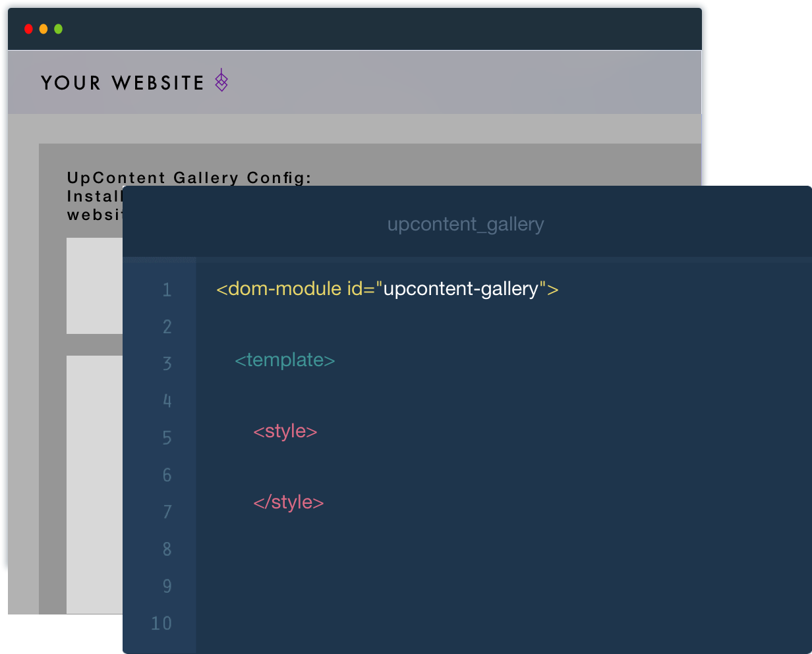Click line number 2 in gutter

point(167,327)
